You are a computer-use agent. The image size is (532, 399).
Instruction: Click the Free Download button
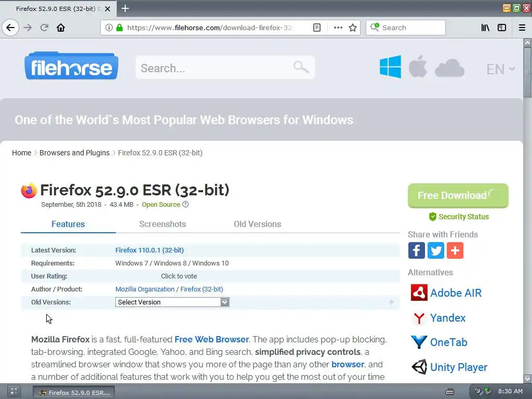pyautogui.click(x=458, y=195)
